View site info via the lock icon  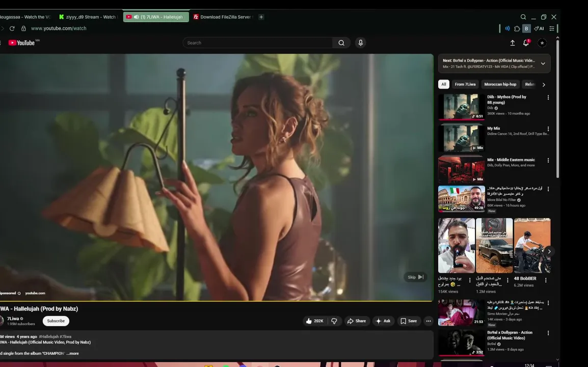[x=23, y=29]
